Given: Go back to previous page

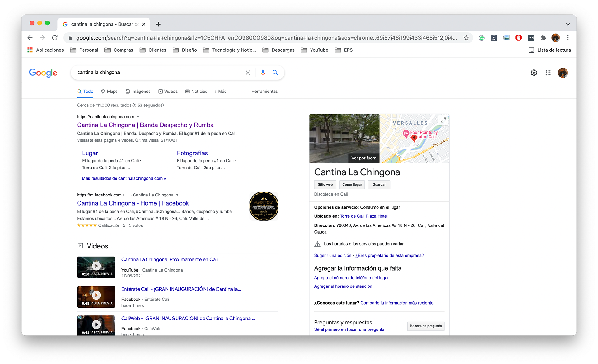Looking at the screenshot, I should point(30,38).
